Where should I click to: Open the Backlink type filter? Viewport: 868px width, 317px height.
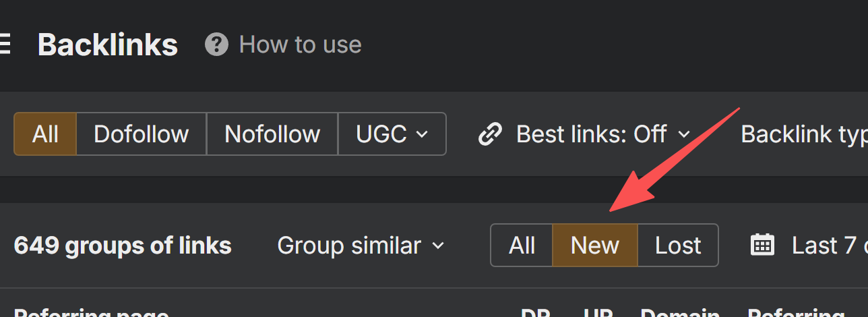pyautogui.click(x=803, y=134)
